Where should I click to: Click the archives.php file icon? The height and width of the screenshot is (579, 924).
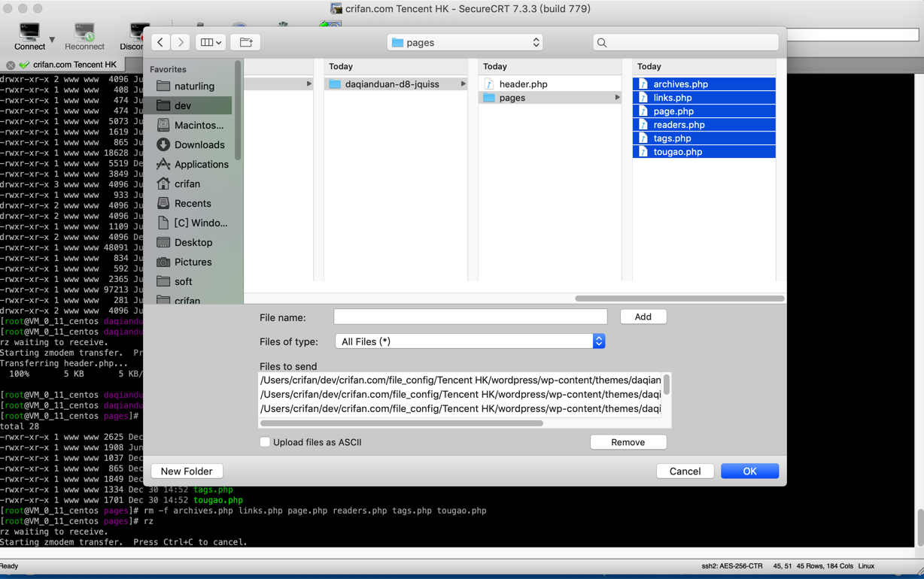click(x=643, y=84)
